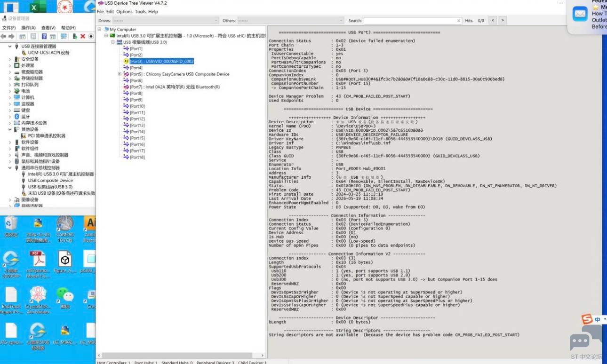This screenshot has width=607, height=364.
Task: Select USB 根集线器(USB 3.0) in Device Manager
Action: click(x=50, y=187)
